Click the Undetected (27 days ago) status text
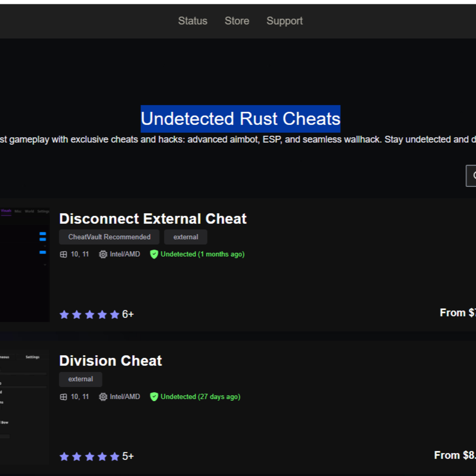 (x=201, y=397)
